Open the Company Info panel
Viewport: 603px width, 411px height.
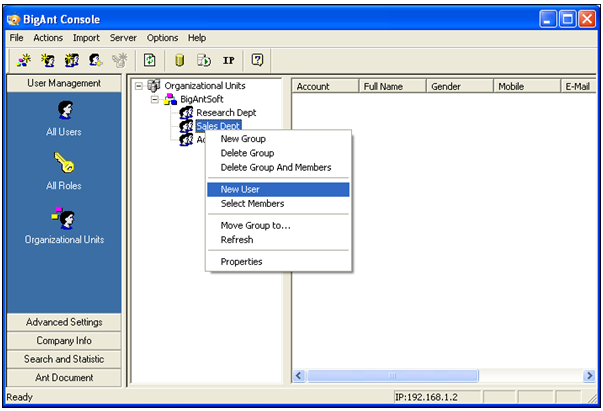[64, 341]
